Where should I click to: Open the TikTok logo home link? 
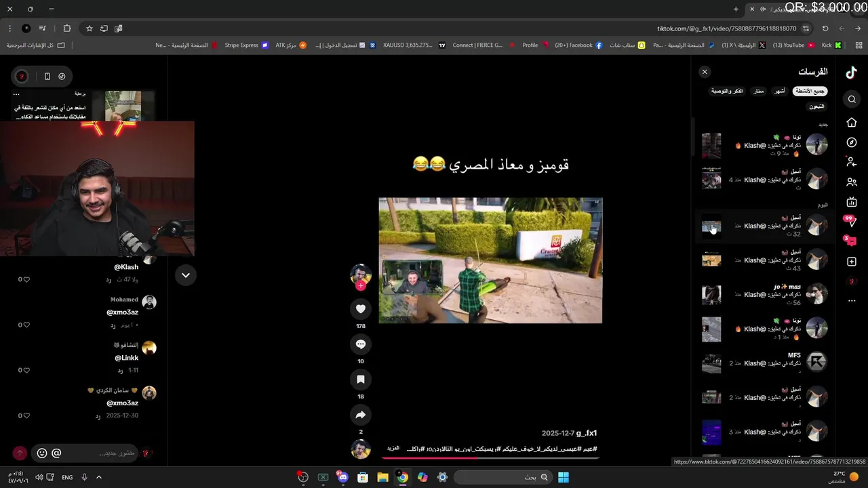[x=852, y=73]
